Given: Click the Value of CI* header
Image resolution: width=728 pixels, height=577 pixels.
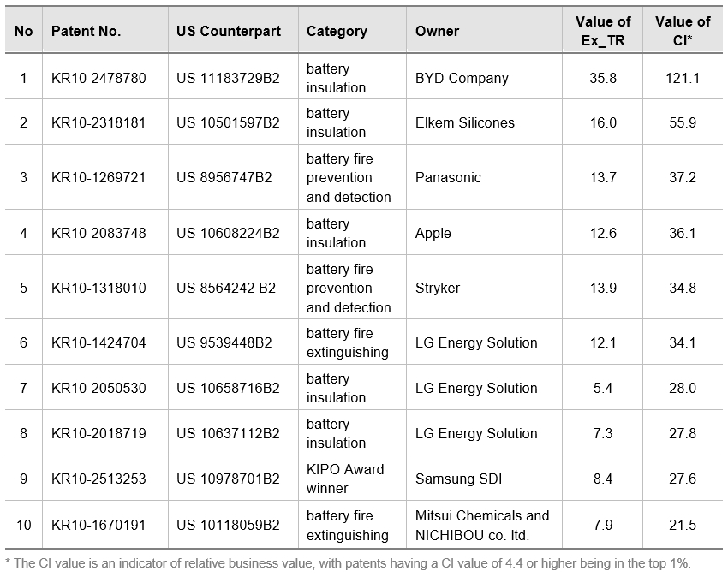Looking at the screenshot, I should (x=683, y=31).
